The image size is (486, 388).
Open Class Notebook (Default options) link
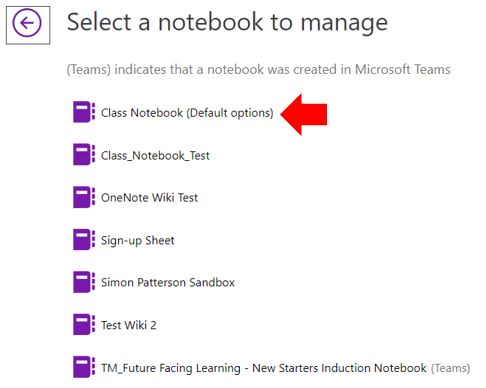click(187, 113)
